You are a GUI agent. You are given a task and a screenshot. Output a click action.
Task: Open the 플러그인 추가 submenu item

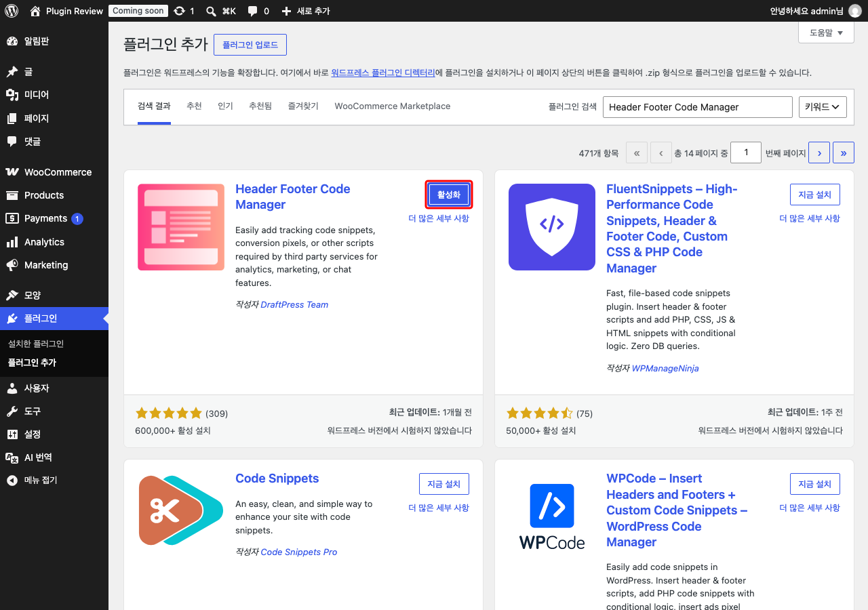(32, 363)
